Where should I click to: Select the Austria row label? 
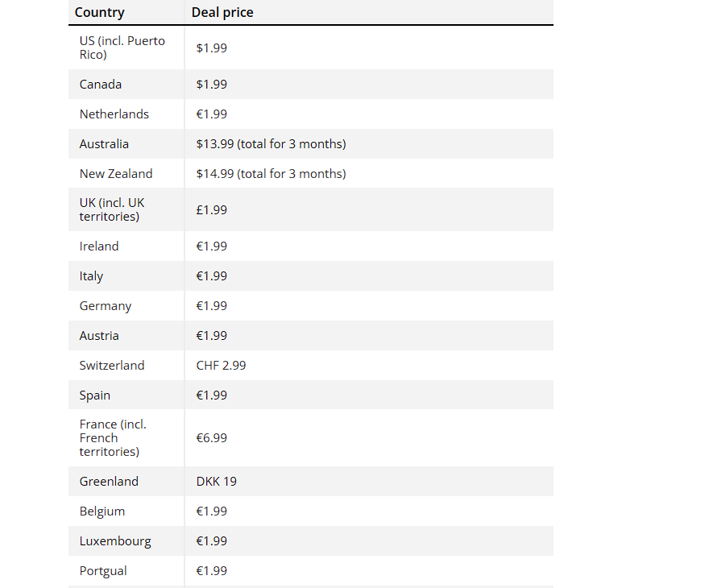(99, 336)
